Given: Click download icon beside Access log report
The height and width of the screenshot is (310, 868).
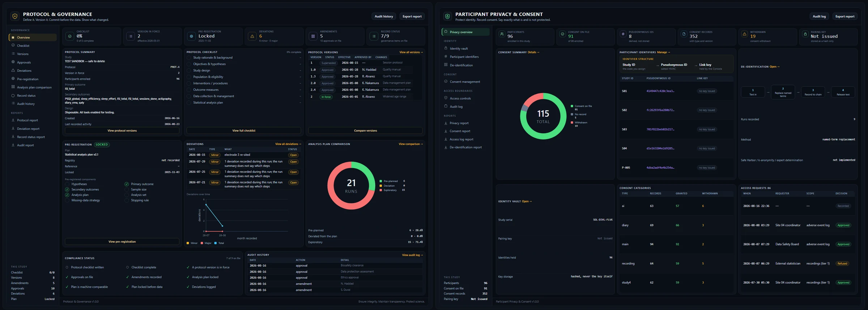Looking at the screenshot, I should click(x=446, y=139).
